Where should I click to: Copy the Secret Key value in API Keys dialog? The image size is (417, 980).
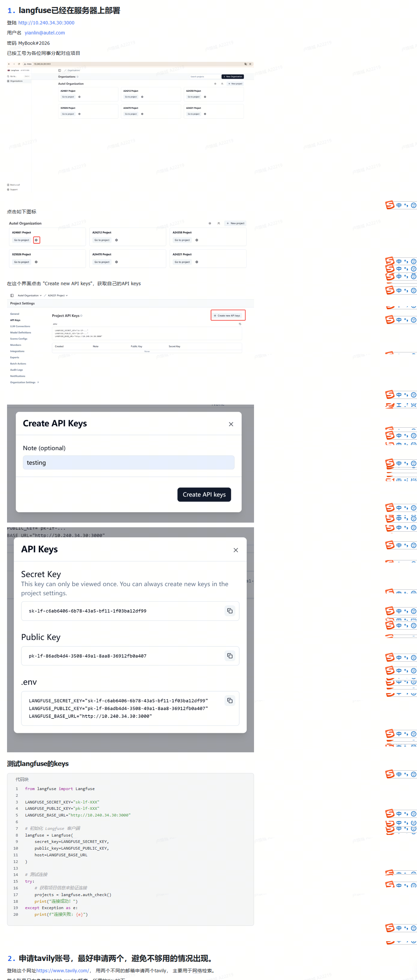point(230,611)
